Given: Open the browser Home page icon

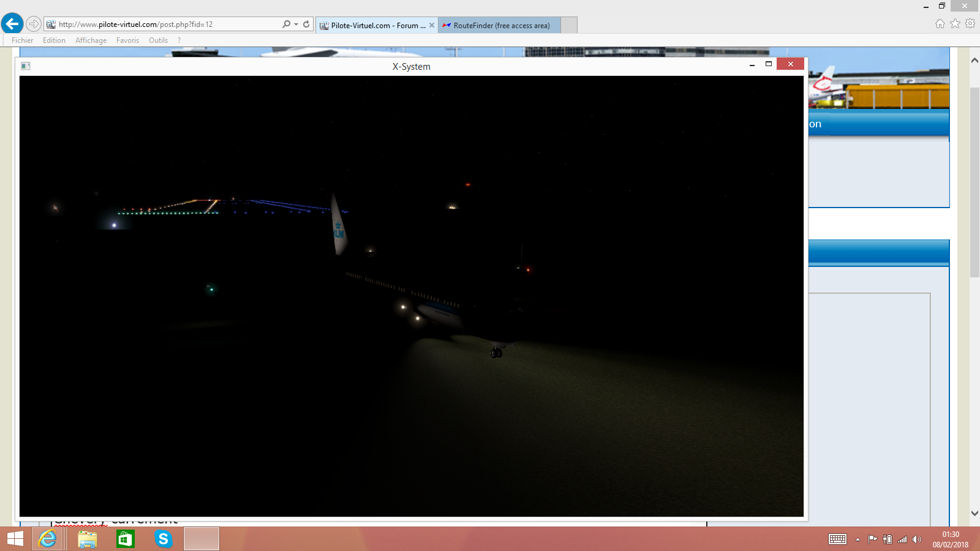Looking at the screenshot, I should coord(940,24).
